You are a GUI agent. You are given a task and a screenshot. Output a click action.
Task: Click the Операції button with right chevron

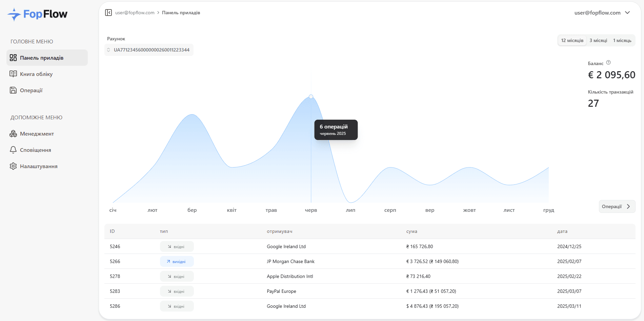pos(617,206)
